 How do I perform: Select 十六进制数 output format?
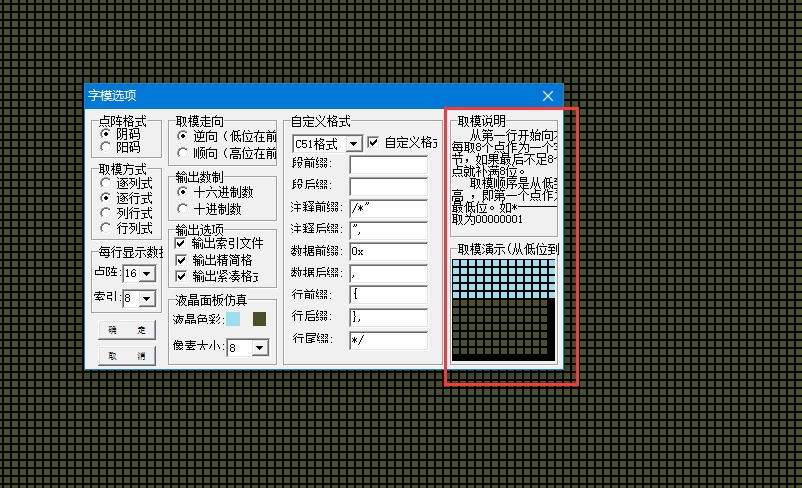(182, 192)
